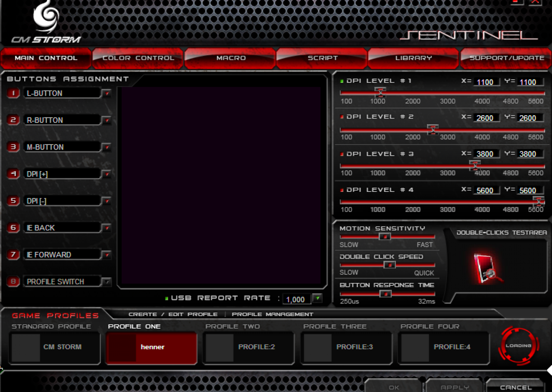Click the Motion Sensitivity slider handle
This screenshot has width=552, height=392.
[x=385, y=236]
